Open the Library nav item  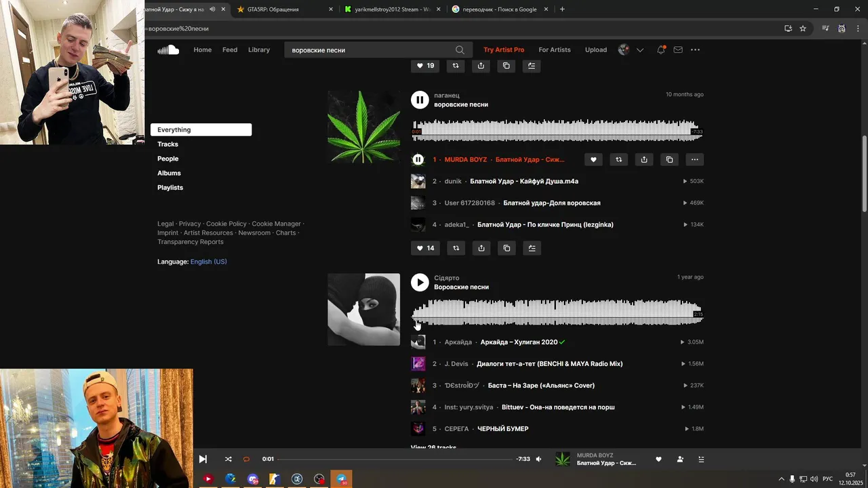tap(259, 49)
